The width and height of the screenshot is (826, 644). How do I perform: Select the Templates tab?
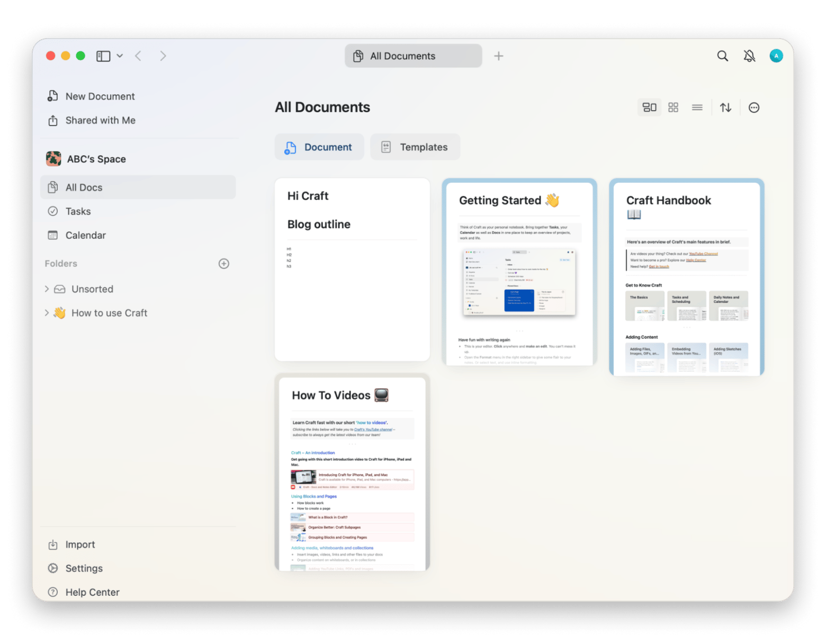click(415, 147)
